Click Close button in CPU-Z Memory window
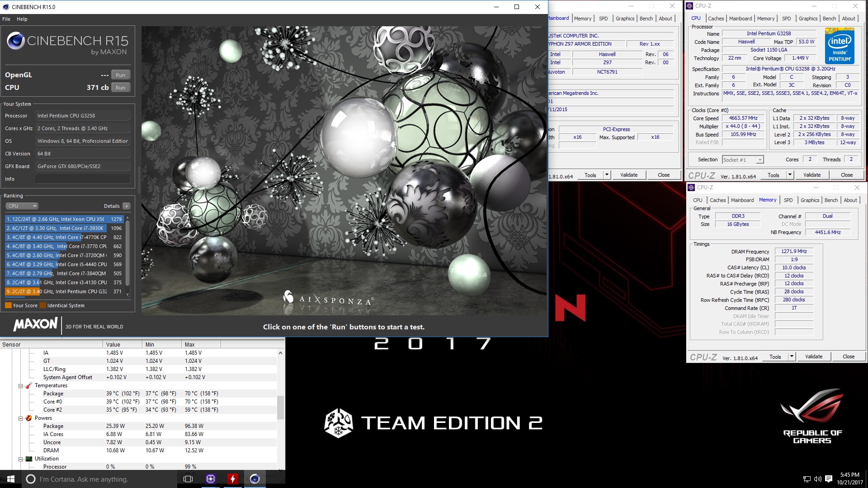 [x=849, y=357]
